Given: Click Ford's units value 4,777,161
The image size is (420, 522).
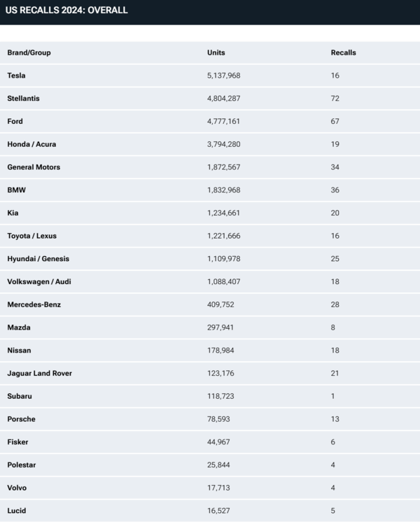Looking at the screenshot, I should click(x=223, y=121).
